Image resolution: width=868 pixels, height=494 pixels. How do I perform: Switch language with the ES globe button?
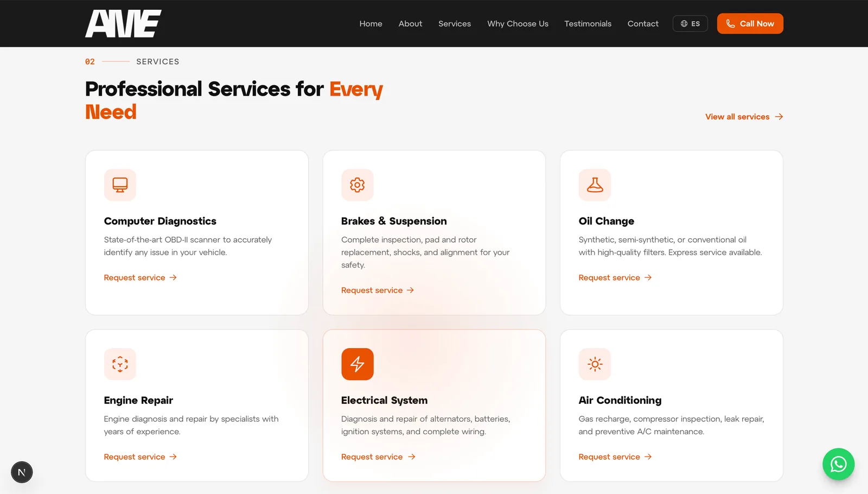pos(690,24)
